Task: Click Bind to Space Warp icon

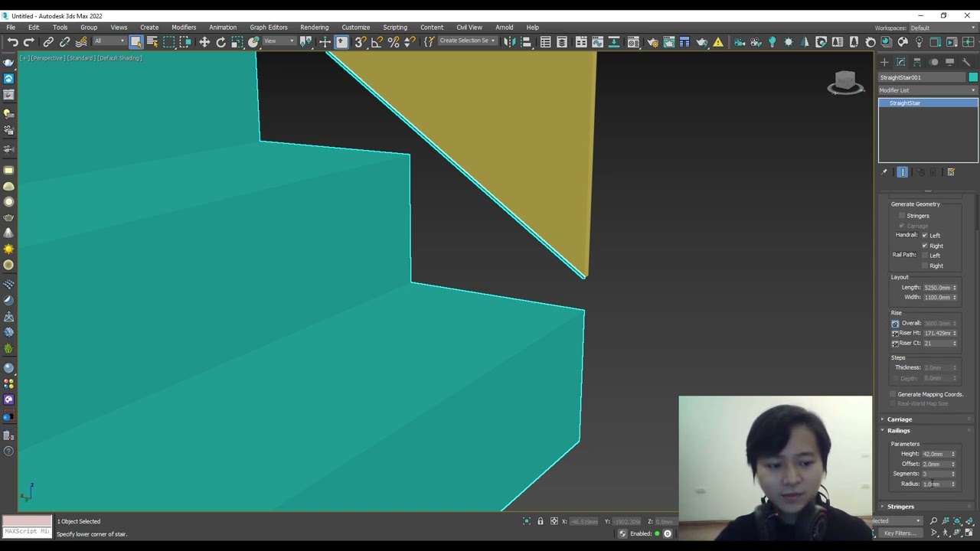Action: pyautogui.click(x=81, y=42)
